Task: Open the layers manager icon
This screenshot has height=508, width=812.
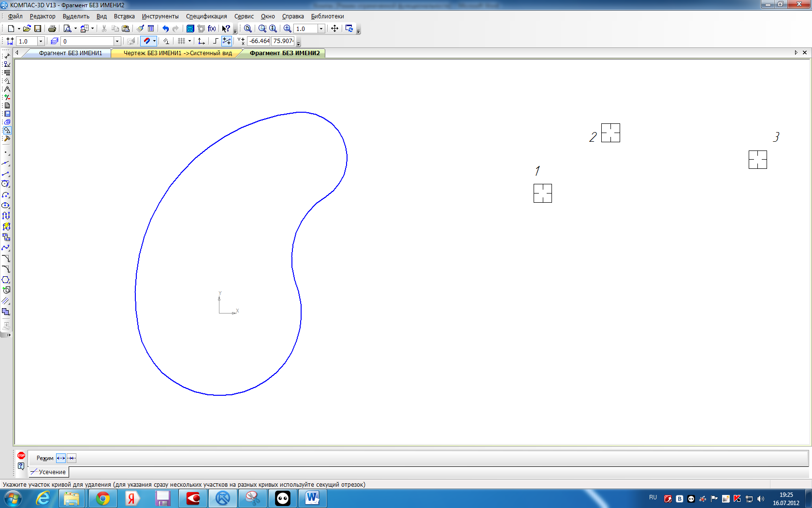Action: coord(55,41)
